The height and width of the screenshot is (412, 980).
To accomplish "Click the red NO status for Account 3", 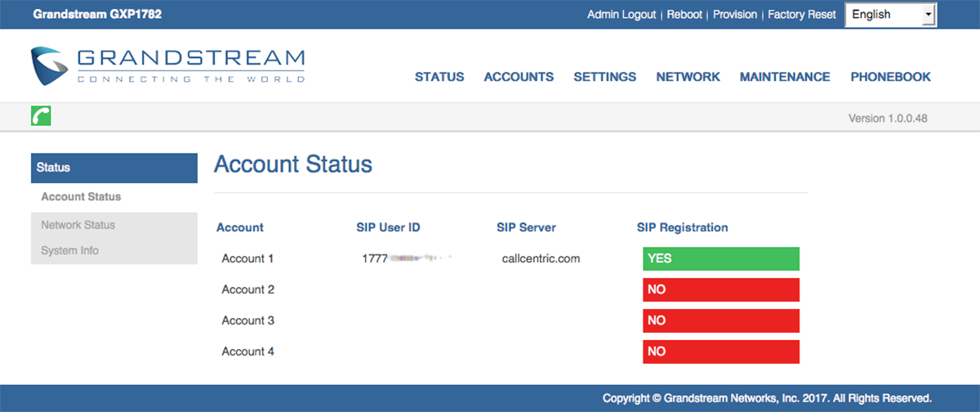I will (x=721, y=320).
